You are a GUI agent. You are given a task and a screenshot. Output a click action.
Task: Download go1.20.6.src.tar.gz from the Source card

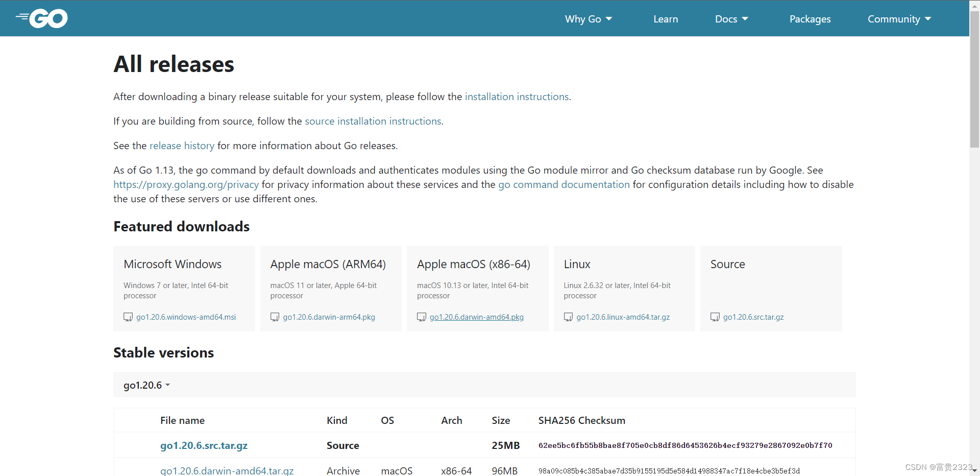[x=753, y=317]
